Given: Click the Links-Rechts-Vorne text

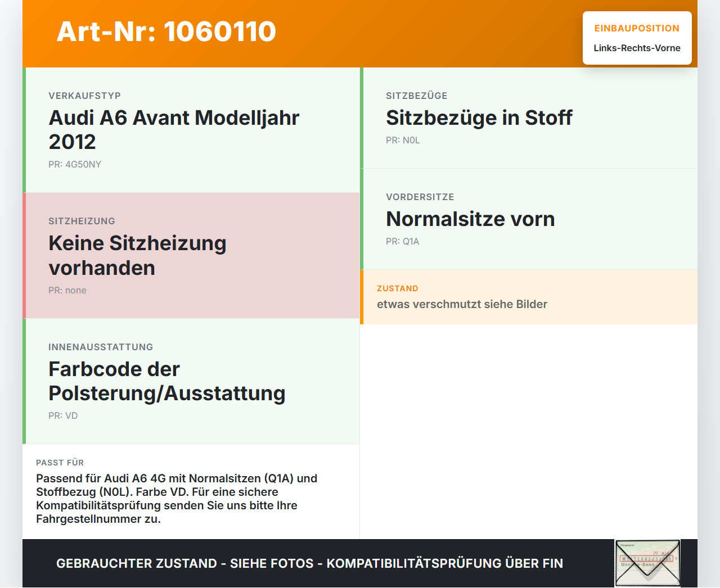Looking at the screenshot, I should tap(637, 48).
